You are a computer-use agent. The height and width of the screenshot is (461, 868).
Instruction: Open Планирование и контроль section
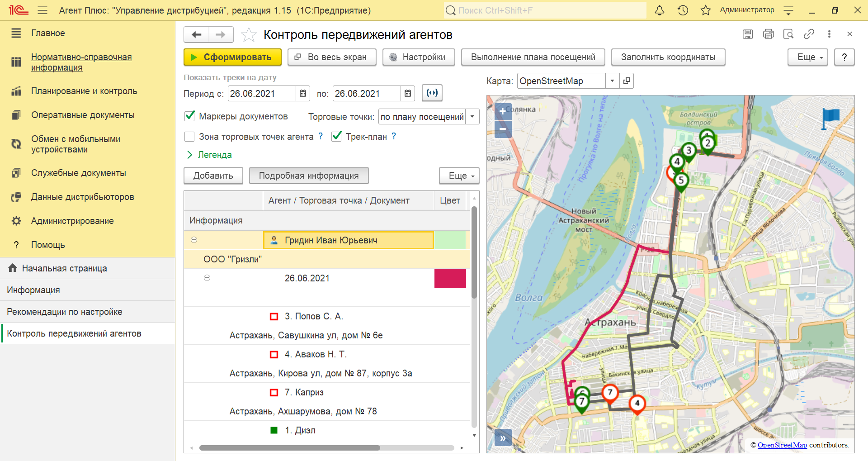[84, 91]
